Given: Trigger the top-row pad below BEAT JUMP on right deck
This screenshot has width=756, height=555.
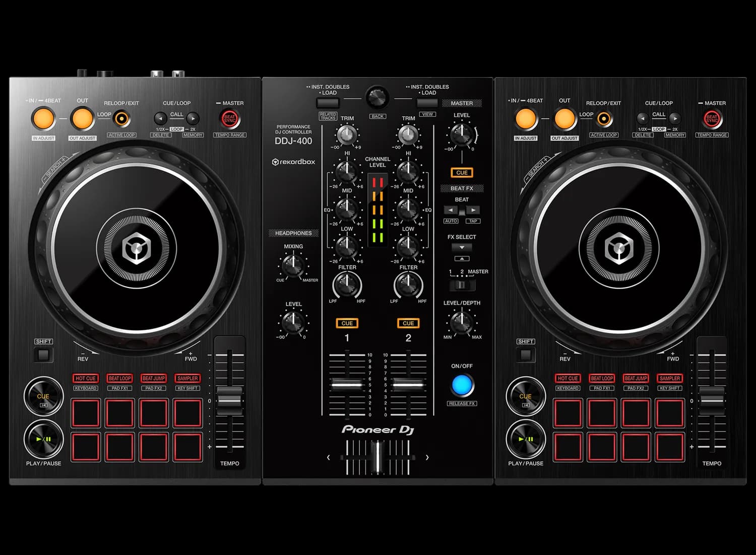Looking at the screenshot, I should (x=636, y=413).
